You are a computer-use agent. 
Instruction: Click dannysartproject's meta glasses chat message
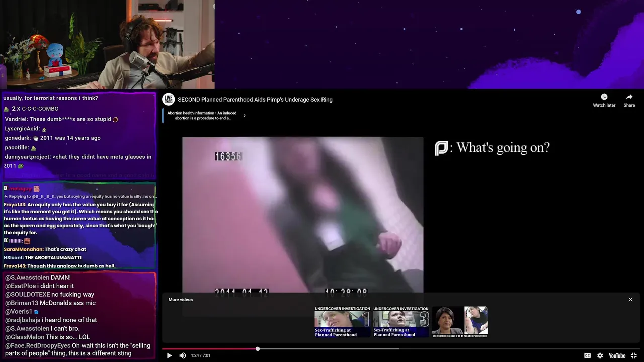(78, 161)
